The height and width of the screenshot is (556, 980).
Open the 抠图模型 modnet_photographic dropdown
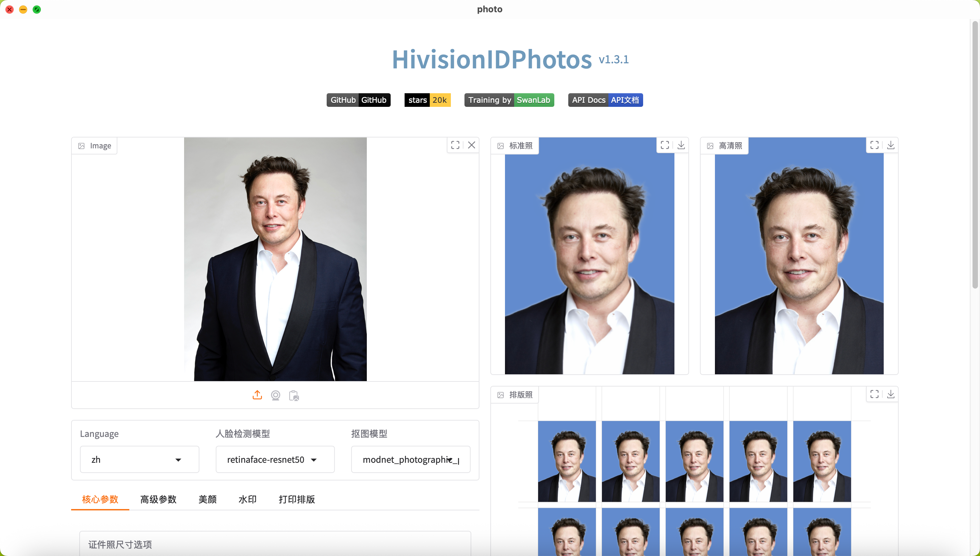pyautogui.click(x=410, y=459)
